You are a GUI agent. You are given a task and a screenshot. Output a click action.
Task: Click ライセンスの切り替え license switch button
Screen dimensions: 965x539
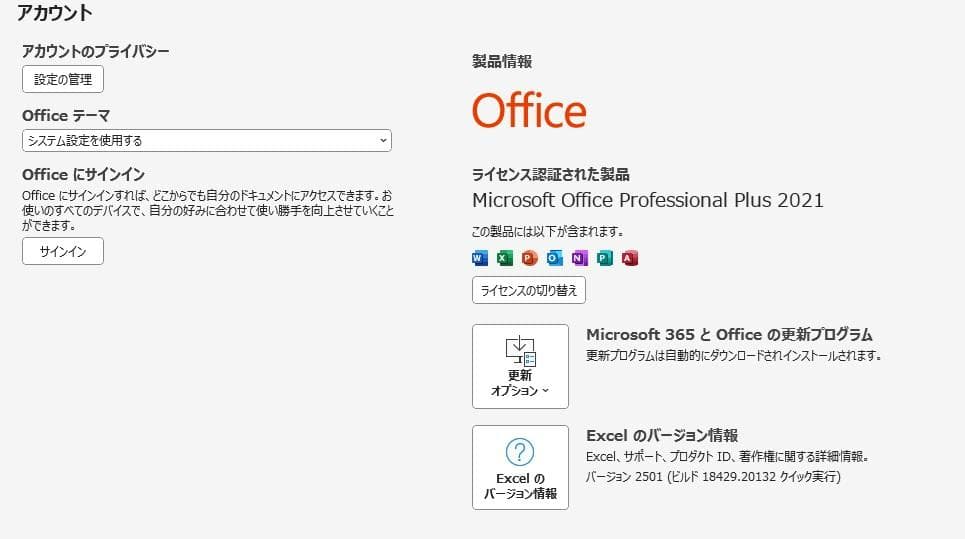pos(529,290)
